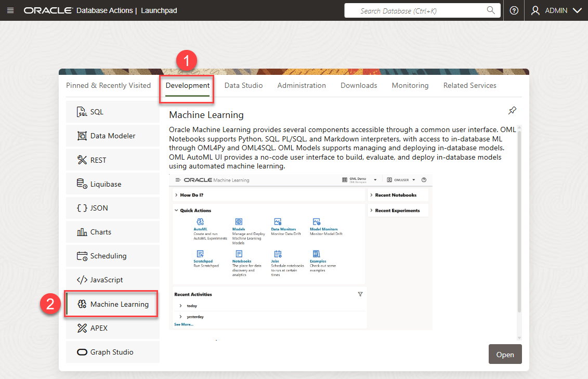588x379 pixels.
Task: Go to the Monitoring tab
Action: pos(410,85)
